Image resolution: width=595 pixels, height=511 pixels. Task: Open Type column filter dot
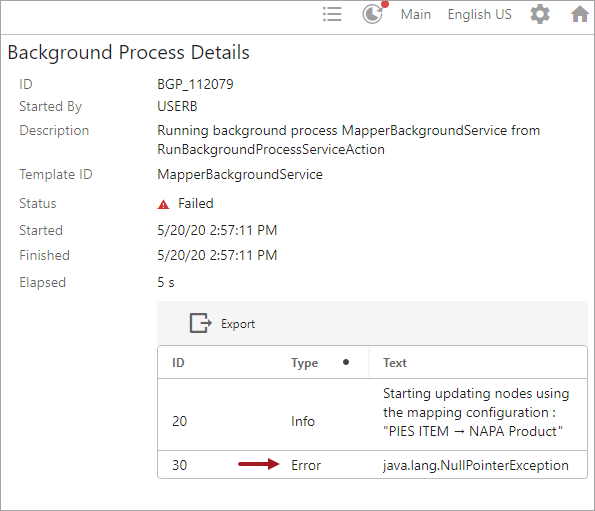point(346,362)
